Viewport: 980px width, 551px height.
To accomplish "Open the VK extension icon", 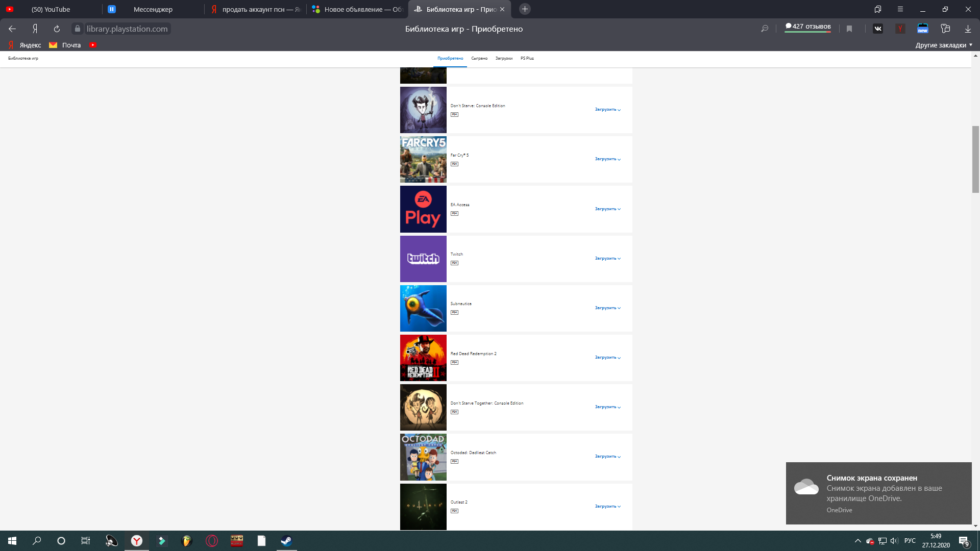I will coord(878,29).
